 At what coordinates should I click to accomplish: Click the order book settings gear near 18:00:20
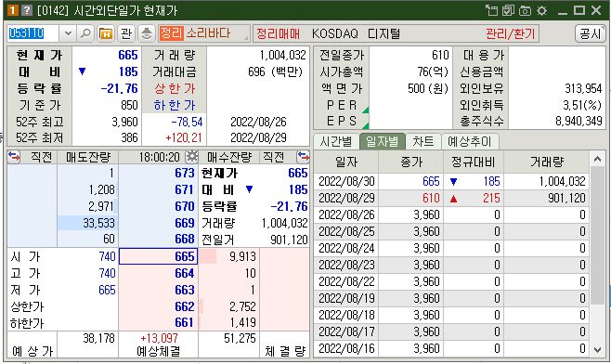(191, 157)
